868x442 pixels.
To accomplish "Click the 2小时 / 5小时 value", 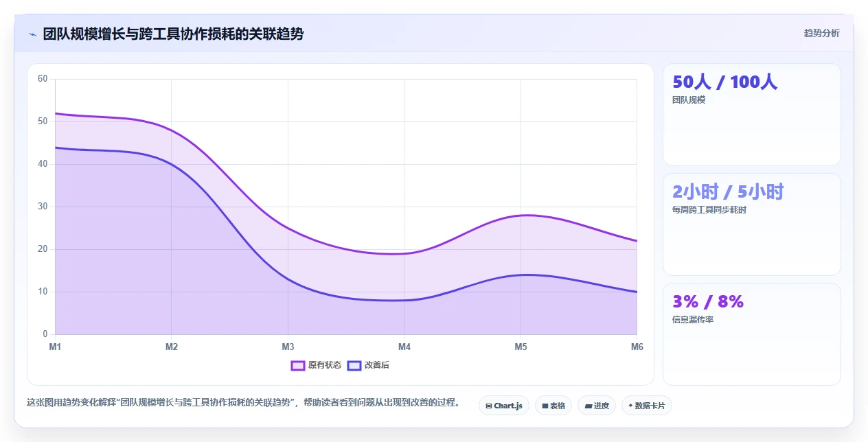I will point(728,191).
